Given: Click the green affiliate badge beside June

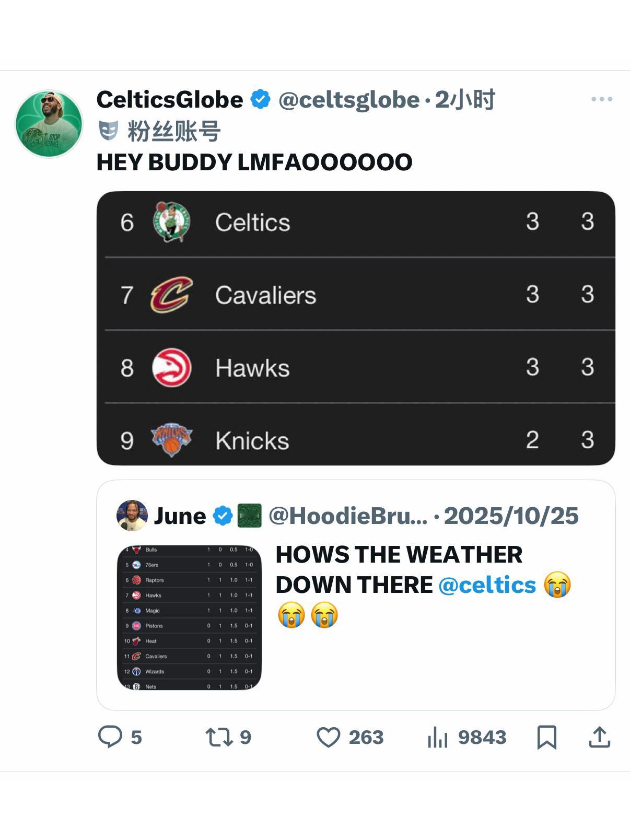Looking at the screenshot, I should coord(249,516).
